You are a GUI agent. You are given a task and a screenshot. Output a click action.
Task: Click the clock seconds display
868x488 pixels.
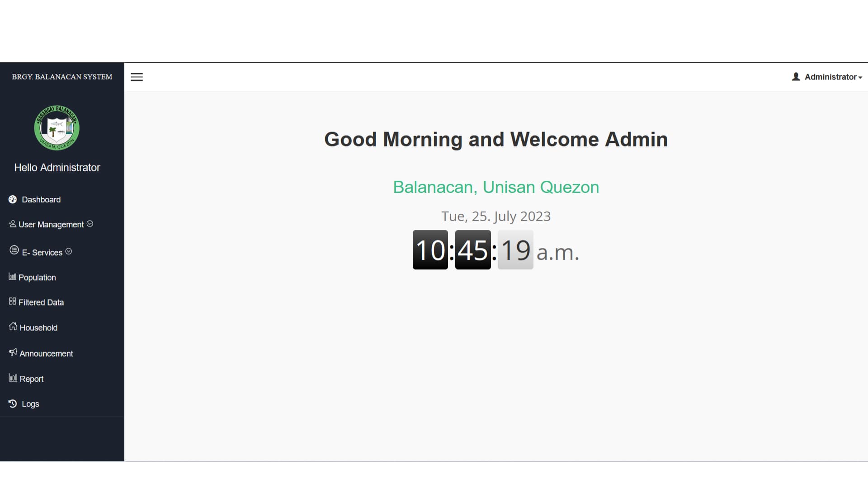point(515,250)
